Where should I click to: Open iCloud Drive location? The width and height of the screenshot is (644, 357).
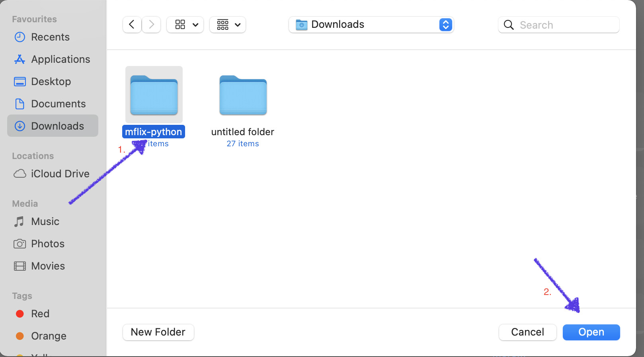coord(60,174)
